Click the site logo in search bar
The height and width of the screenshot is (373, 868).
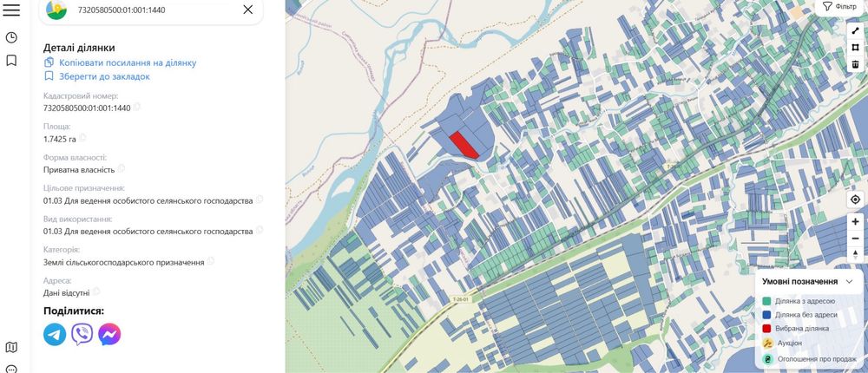tap(56, 10)
